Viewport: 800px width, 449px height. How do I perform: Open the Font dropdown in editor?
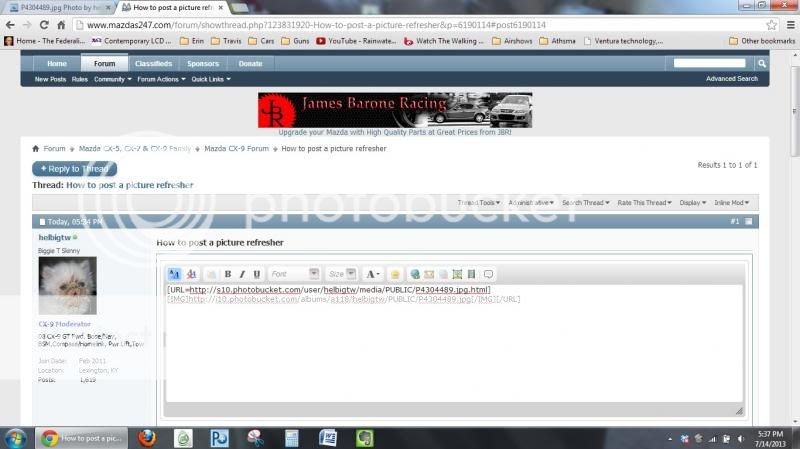point(295,274)
